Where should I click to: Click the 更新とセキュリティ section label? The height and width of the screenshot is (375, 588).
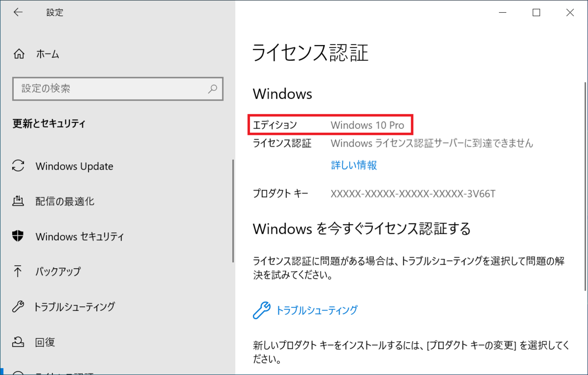click(x=49, y=124)
